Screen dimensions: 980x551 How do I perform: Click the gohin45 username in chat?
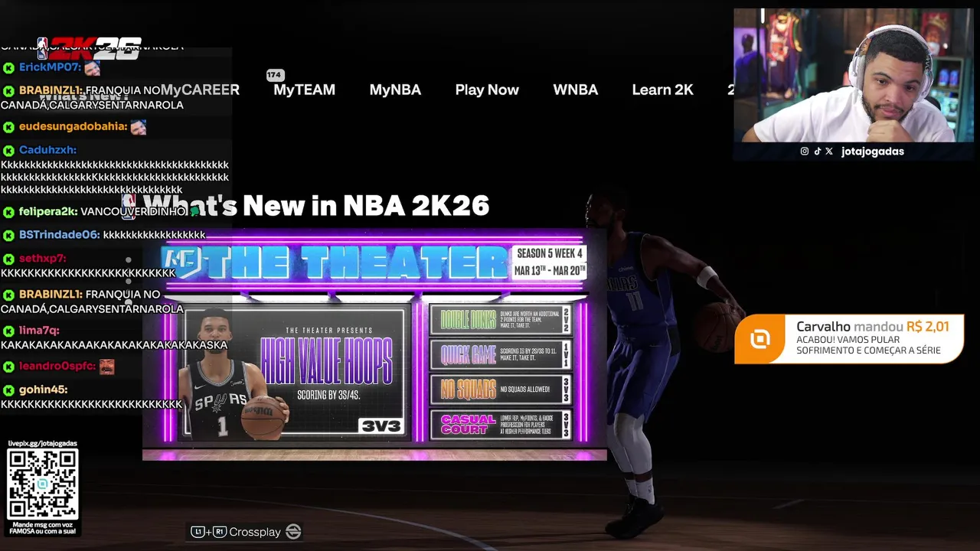click(44, 390)
